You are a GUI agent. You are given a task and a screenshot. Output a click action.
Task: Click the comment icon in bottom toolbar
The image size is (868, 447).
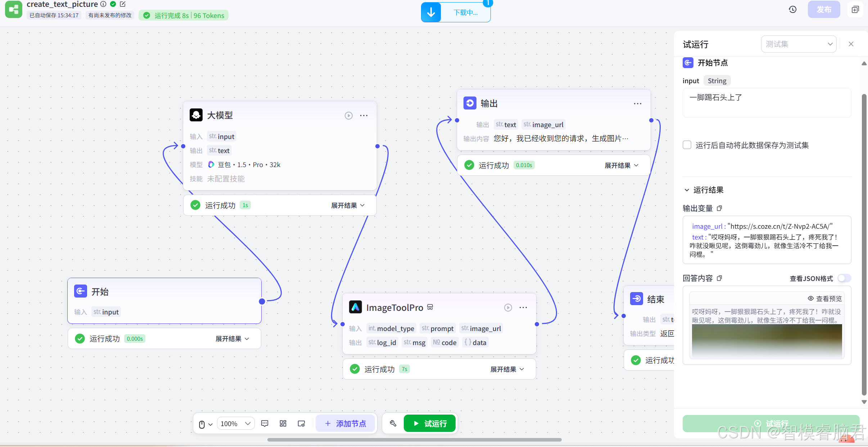265,424
